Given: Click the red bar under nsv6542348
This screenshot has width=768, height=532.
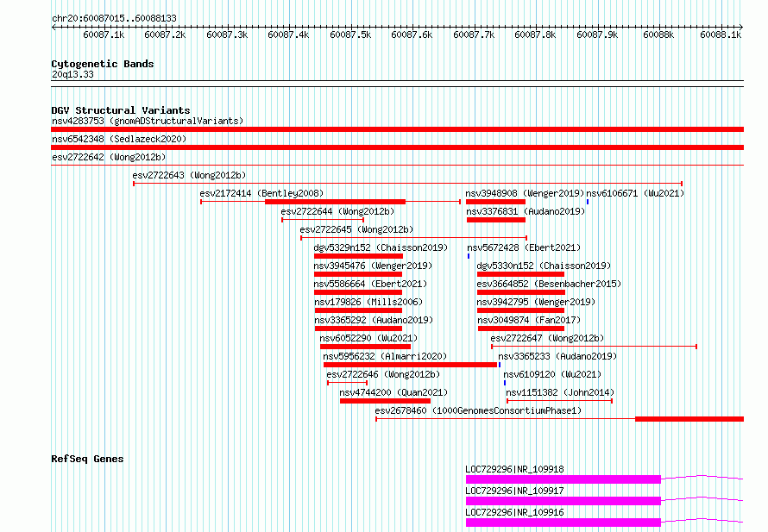Looking at the screenshot, I should 397,147.
